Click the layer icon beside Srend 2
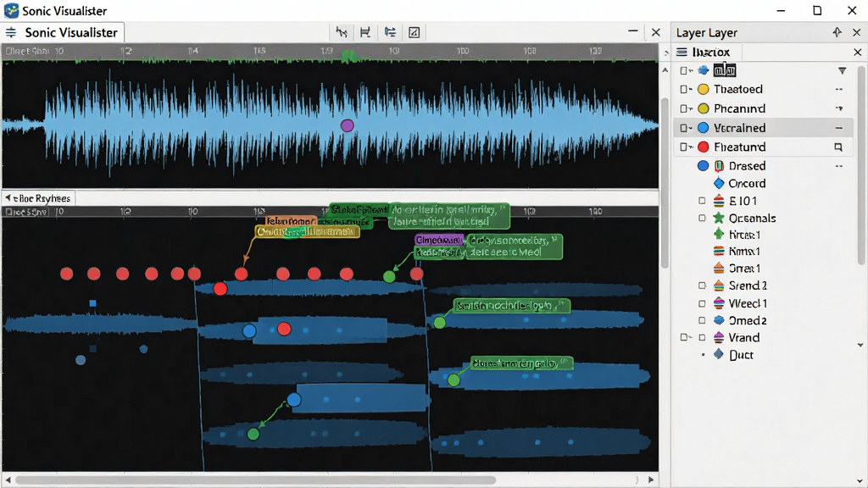868x488 pixels. [x=719, y=286]
